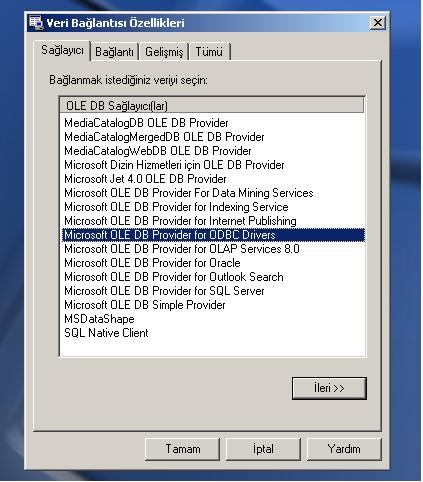Screen dimensions: 423x482
Task: Select the Sağlayıcı tab
Action: click(62, 50)
